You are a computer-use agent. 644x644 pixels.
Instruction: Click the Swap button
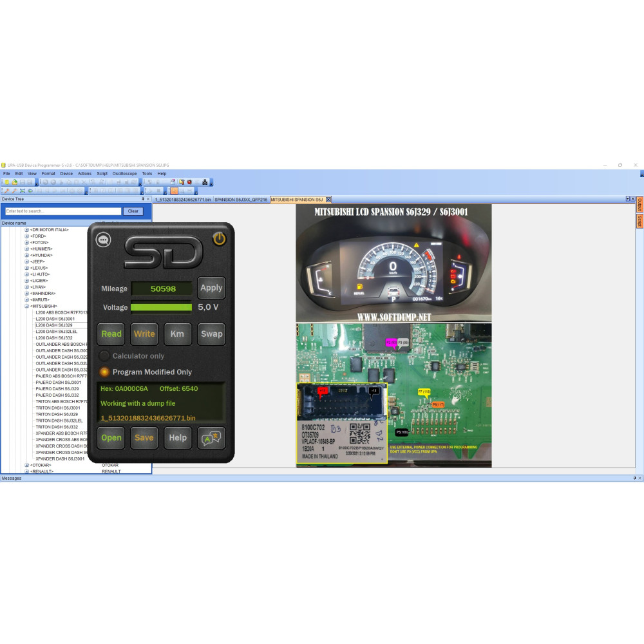tap(211, 334)
